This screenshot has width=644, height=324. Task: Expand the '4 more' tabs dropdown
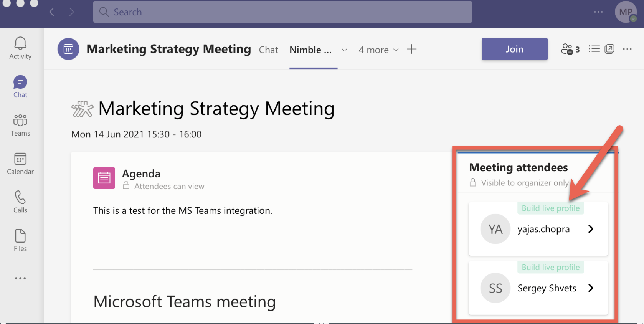coord(378,50)
